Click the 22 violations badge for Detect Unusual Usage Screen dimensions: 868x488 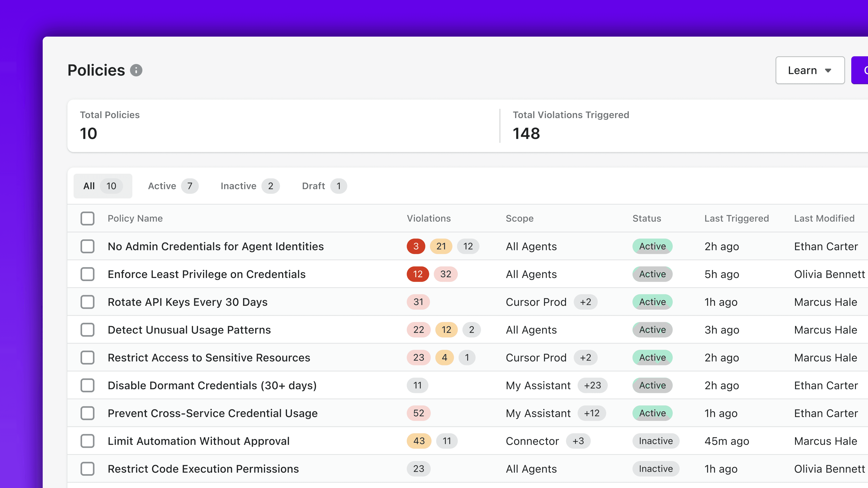click(418, 330)
